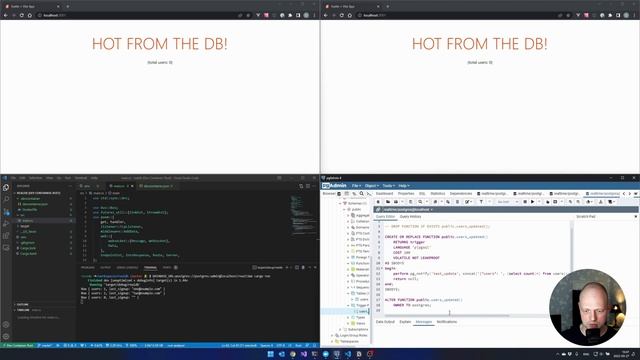Expand the Types node in pgAdmin

tap(348, 317)
